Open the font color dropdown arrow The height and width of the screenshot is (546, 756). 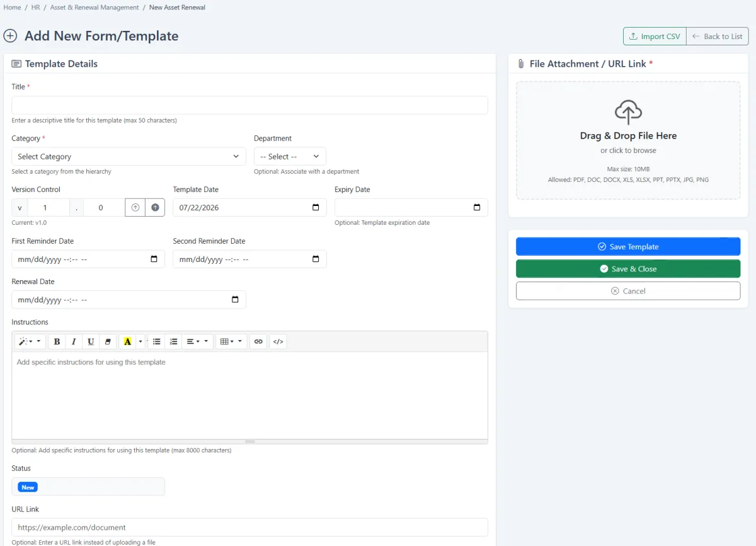[x=140, y=341]
